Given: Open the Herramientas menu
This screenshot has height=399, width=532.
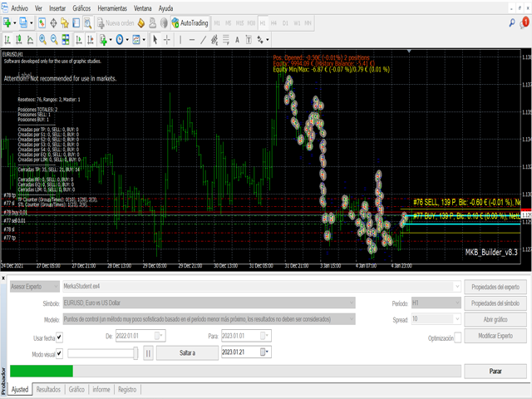Looking at the screenshot, I should pyautogui.click(x=112, y=8).
